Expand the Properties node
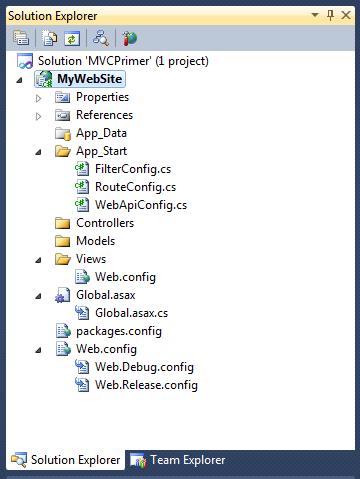 click(38, 98)
